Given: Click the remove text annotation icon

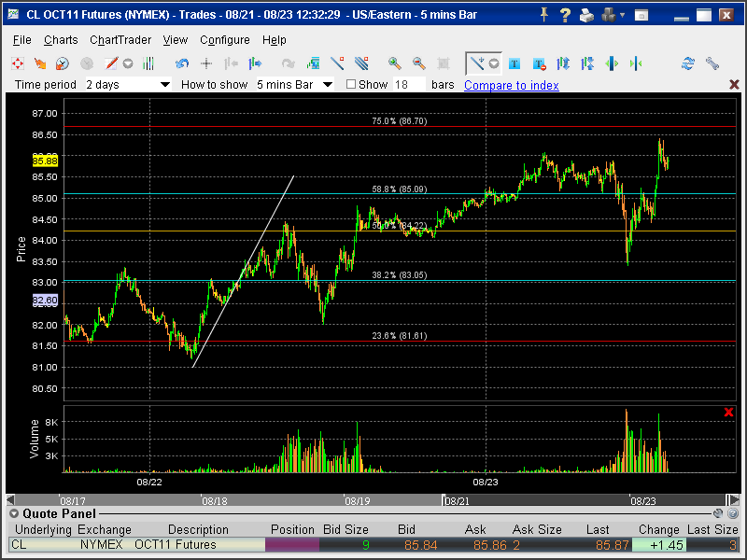Looking at the screenshot, I should 539,63.
